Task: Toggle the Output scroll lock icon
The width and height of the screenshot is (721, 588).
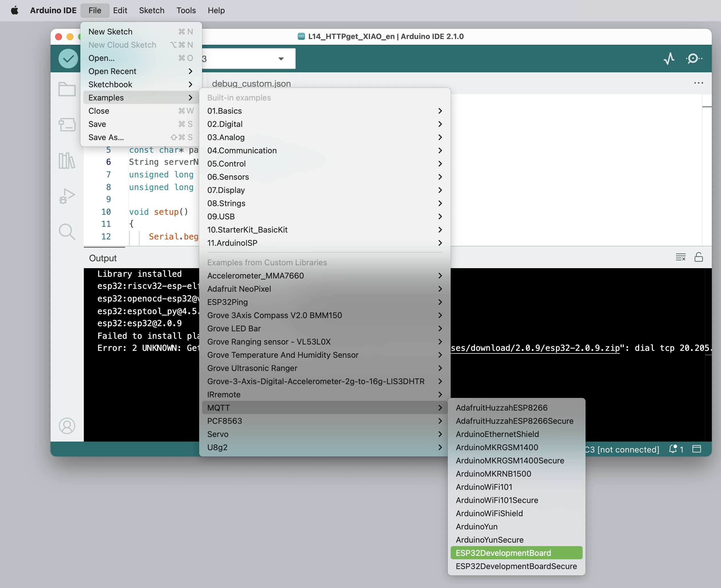Action: (699, 257)
